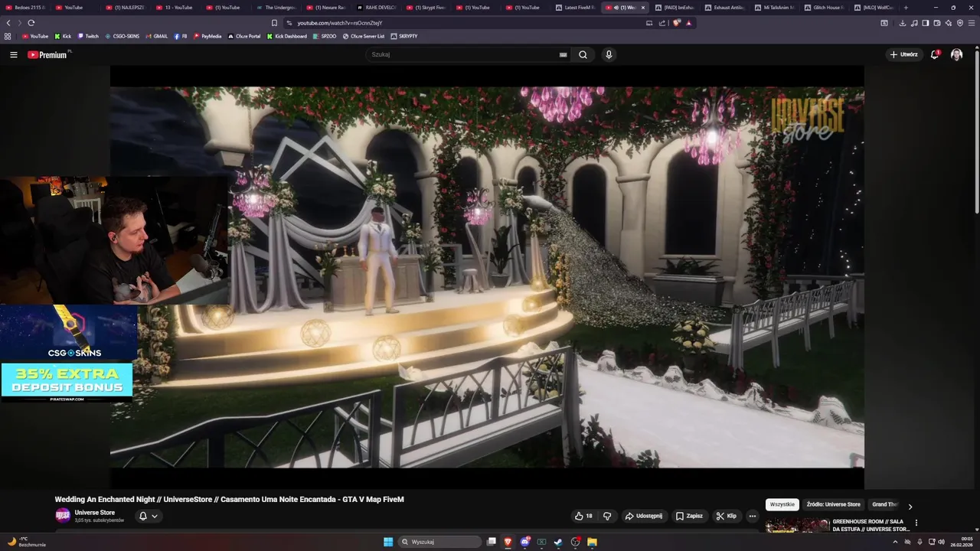
Task: Click the 35% Extra Deposit Bonus banner
Action: click(x=67, y=383)
